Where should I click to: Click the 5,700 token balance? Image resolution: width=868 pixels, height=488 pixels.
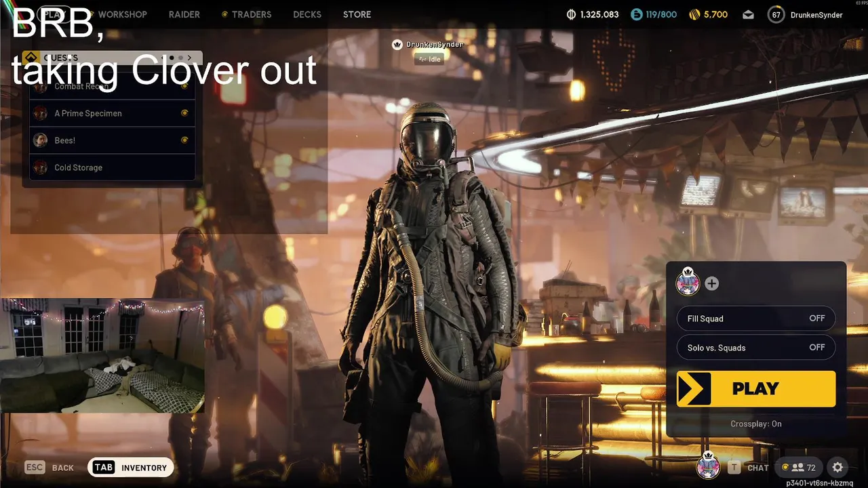pyautogui.click(x=715, y=14)
